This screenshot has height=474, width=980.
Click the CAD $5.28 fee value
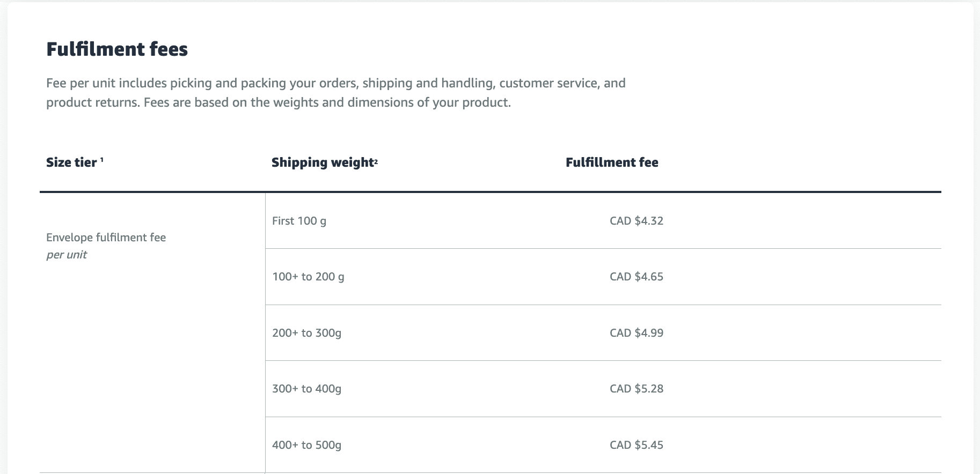(637, 389)
